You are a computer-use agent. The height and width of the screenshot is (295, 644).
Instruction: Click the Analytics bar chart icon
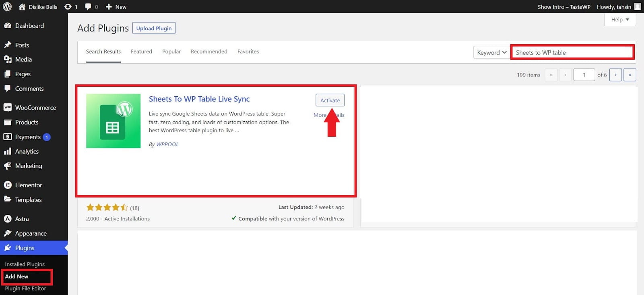[8, 151]
